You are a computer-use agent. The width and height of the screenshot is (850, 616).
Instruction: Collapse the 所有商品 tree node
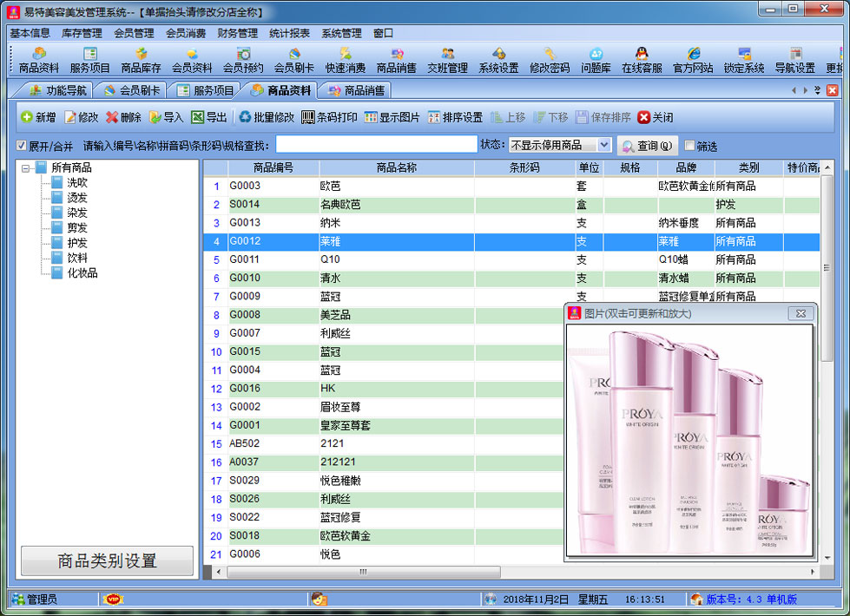(26, 168)
